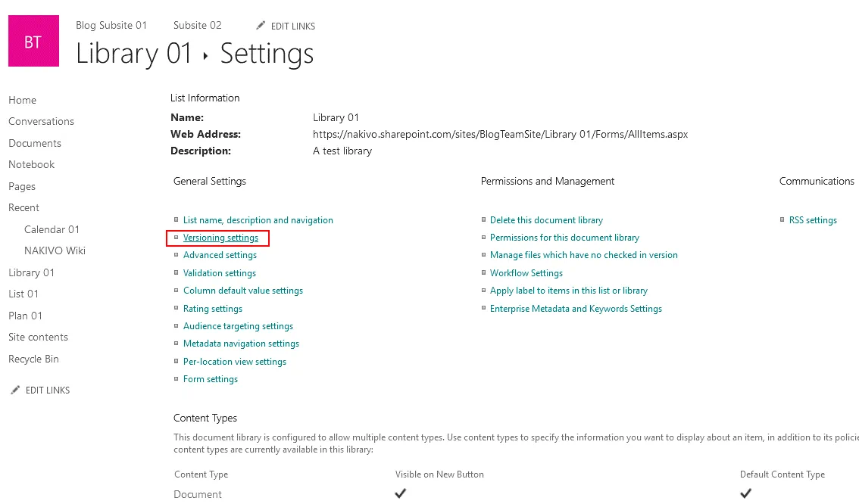
Task: Navigate to Subsite 02 in top navigation
Action: click(197, 25)
